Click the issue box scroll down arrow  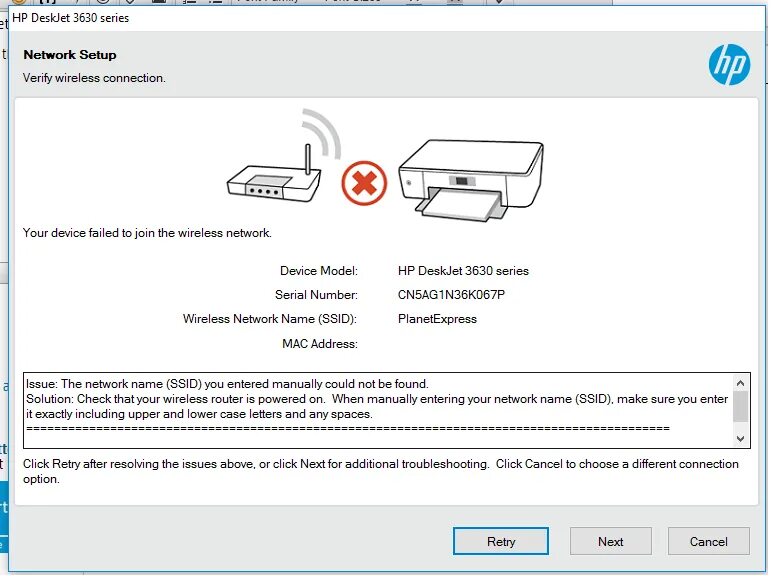click(x=740, y=438)
